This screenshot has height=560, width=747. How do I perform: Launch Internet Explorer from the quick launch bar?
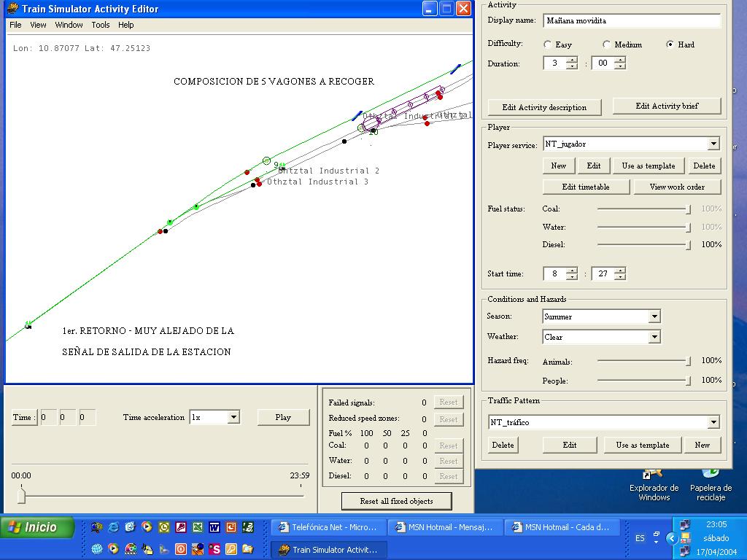coord(113,527)
